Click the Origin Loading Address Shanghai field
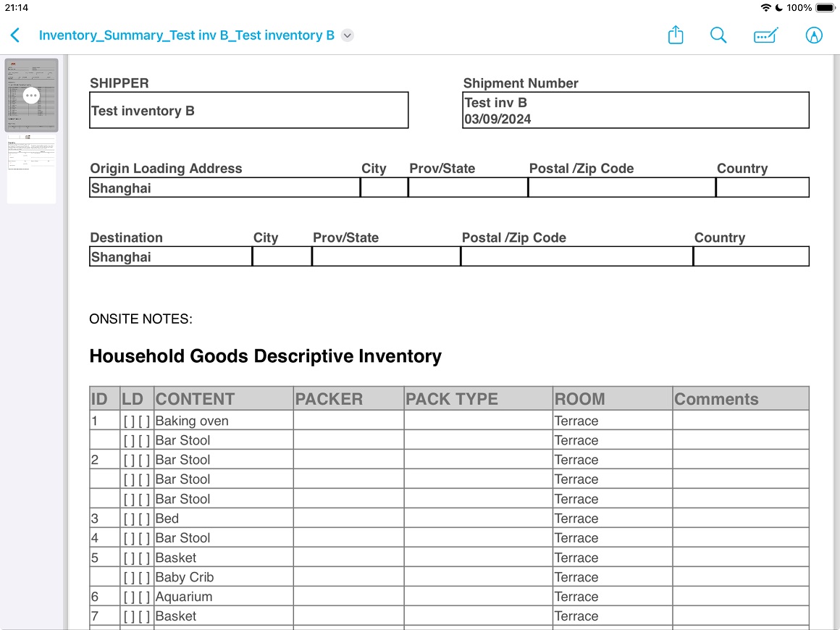 [224, 188]
